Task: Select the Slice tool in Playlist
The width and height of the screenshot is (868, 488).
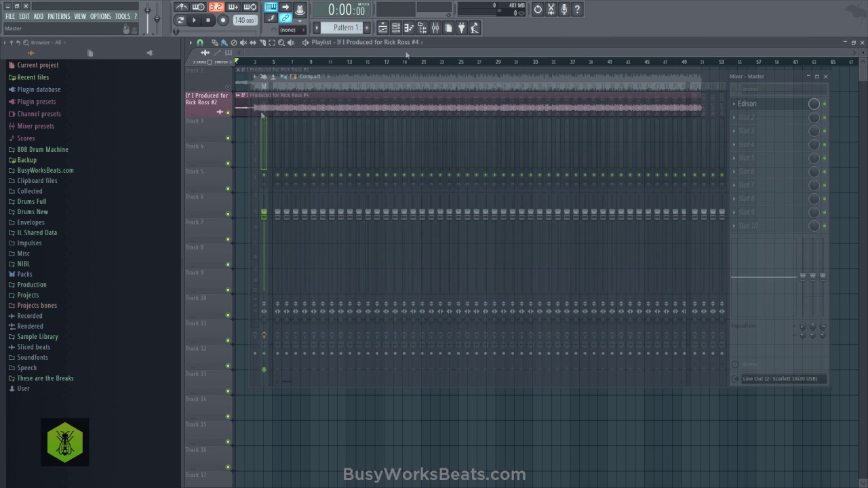Action: point(262,42)
